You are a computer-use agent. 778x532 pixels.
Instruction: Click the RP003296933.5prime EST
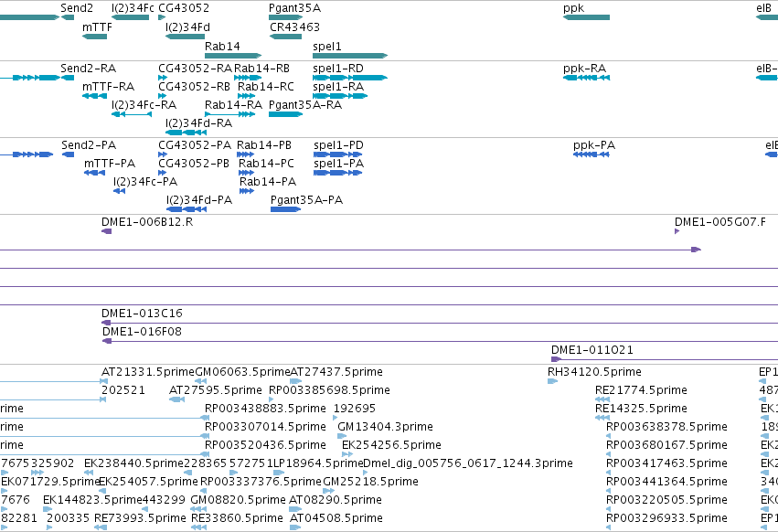coord(608,528)
